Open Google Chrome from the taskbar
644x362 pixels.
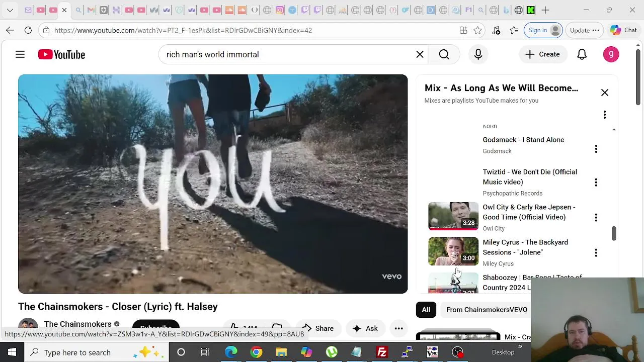click(x=256, y=352)
